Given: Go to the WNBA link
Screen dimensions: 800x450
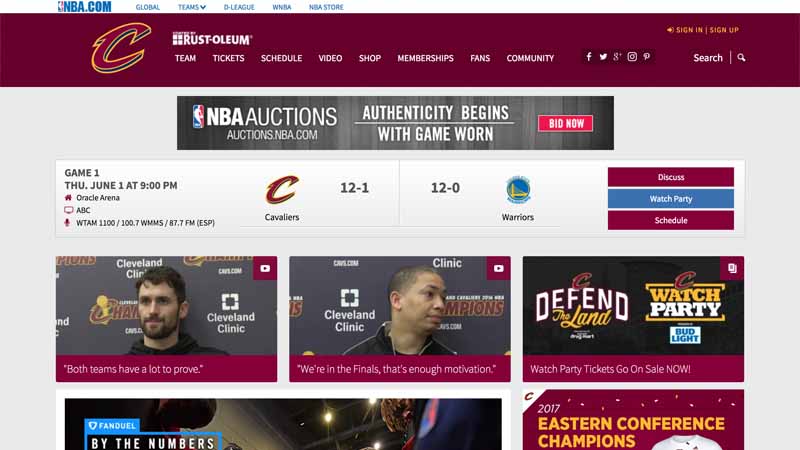Looking at the screenshot, I should (x=282, y=7).
